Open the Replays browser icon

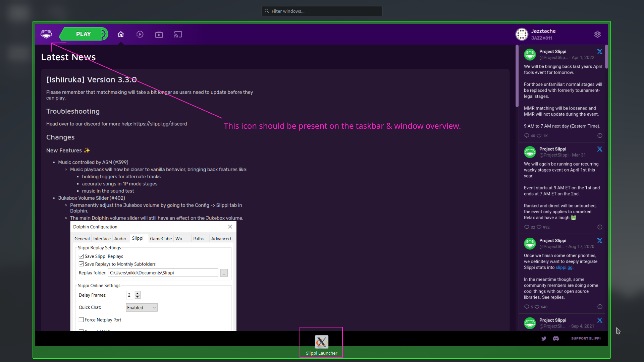coord(140,34)
